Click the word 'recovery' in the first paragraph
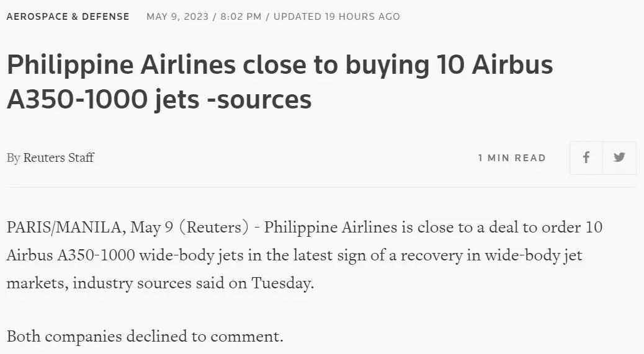The image size is (644, 354). (431, 255)
